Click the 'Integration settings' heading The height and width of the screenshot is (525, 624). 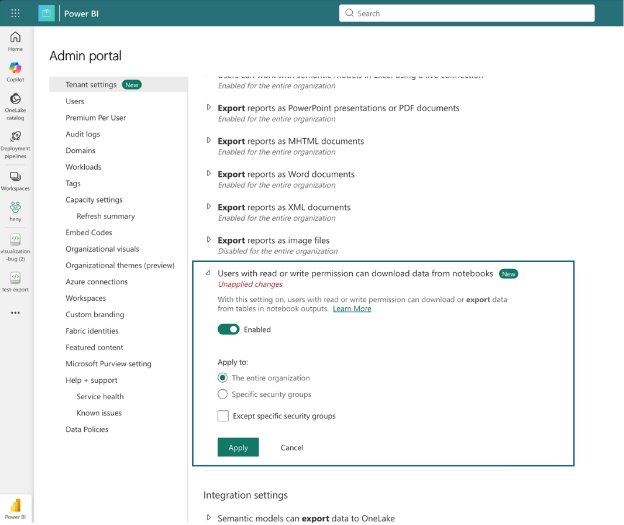[245, 495]
